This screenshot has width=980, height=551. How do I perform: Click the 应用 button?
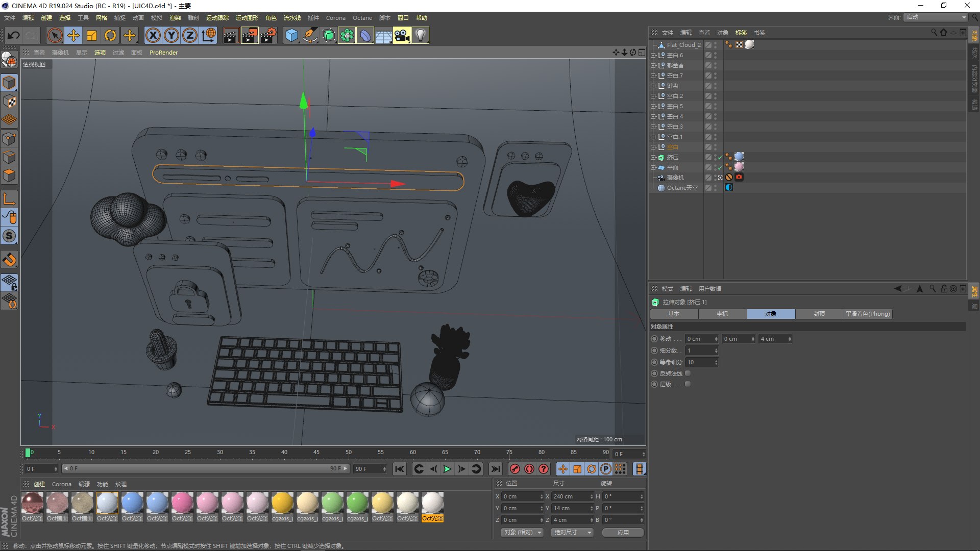click(623, 532)
